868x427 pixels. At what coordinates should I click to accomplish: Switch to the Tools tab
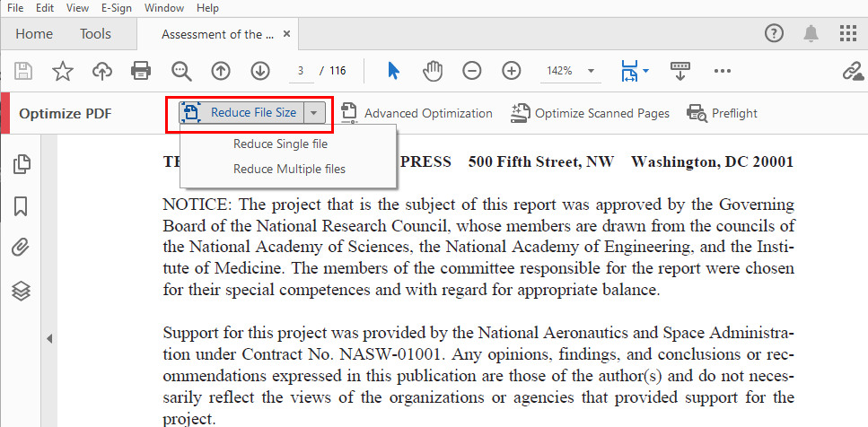tap(95, 34)
